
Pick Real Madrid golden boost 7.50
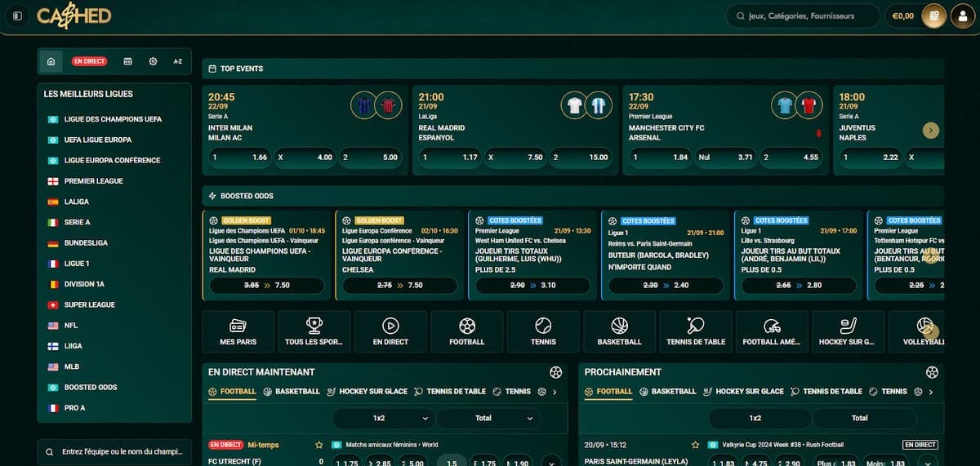click(x=267, y=286)
